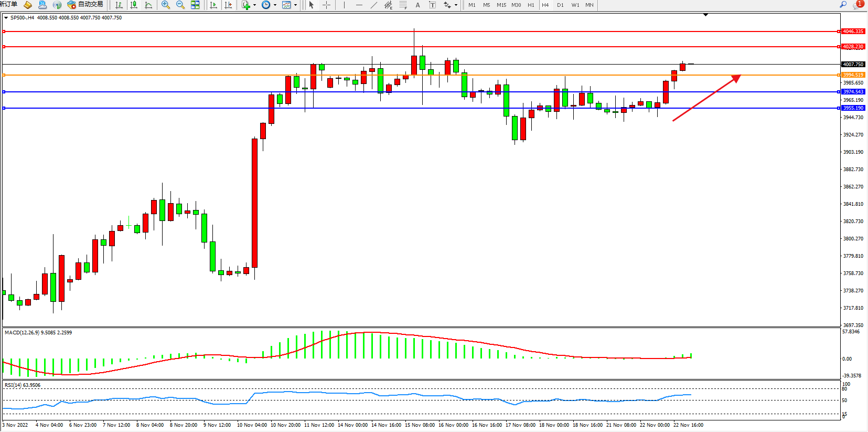This screenshot has height=432, width=868.
Task: Click the New Order (新订单) button
Action: 8,5
